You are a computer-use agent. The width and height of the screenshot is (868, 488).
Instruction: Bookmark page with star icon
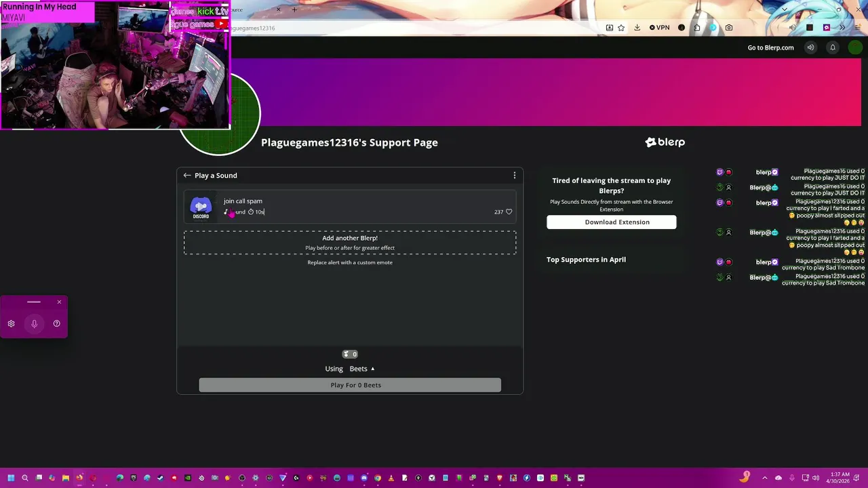(621, 28)
